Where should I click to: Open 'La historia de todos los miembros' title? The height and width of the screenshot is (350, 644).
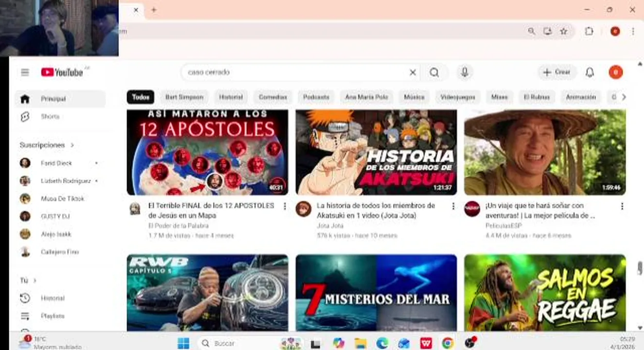[x=376, y=210]
